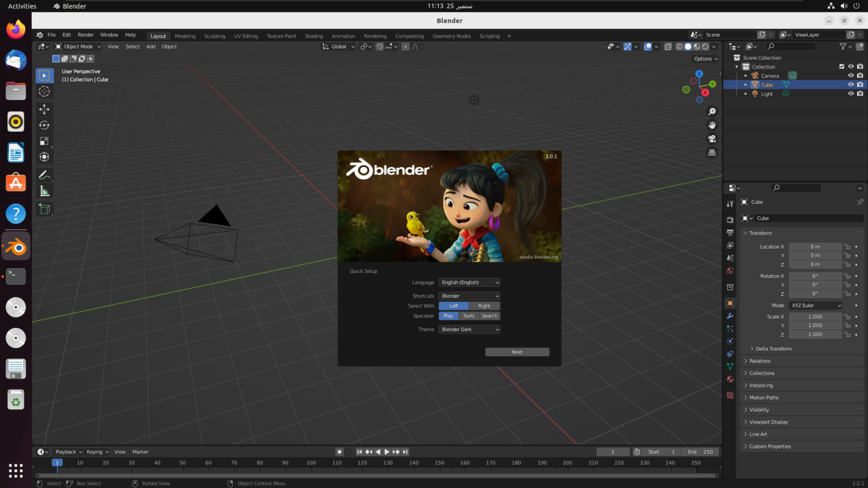This screenshot has width=868, height=488.
Task: Select the Move tool
Action: [x=44, y=109]
